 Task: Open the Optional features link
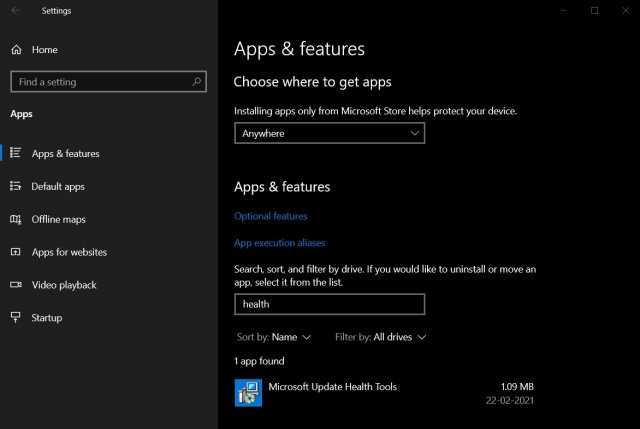271,216
